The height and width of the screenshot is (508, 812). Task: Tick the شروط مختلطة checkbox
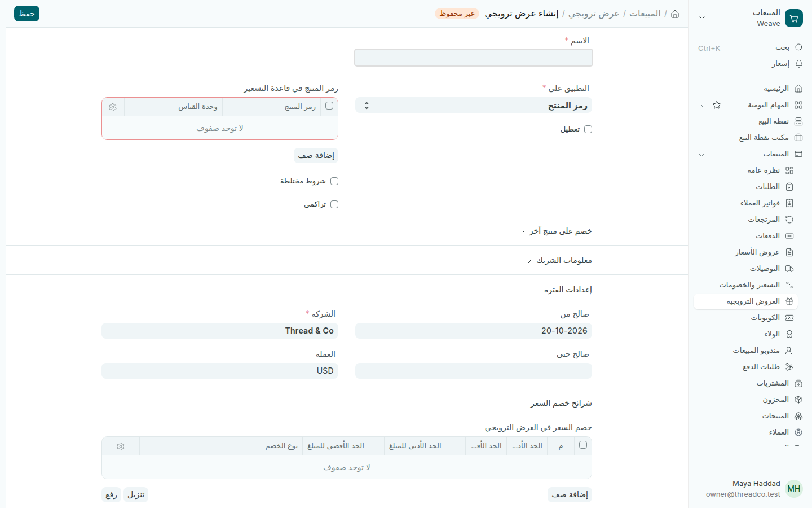[x=334, y=181]
